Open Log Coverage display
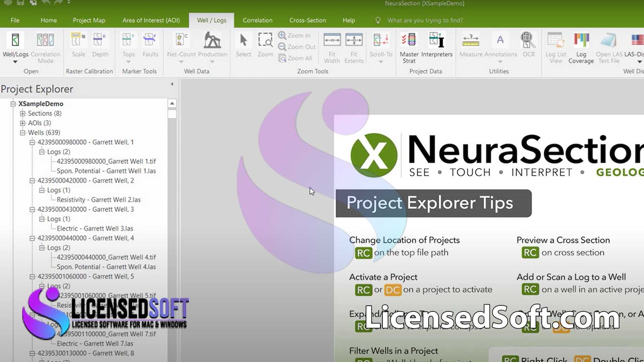 581,47
